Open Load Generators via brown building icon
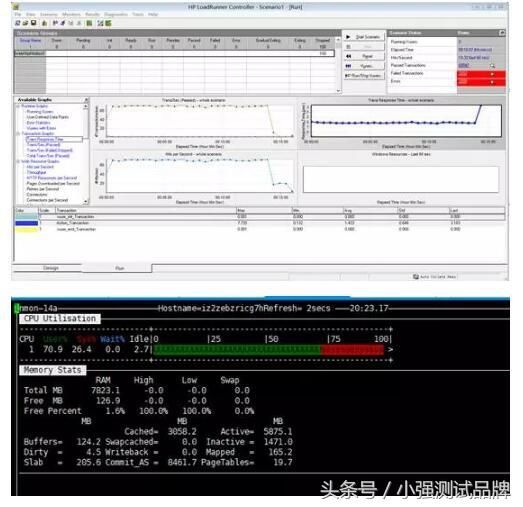 click(44, 23)
